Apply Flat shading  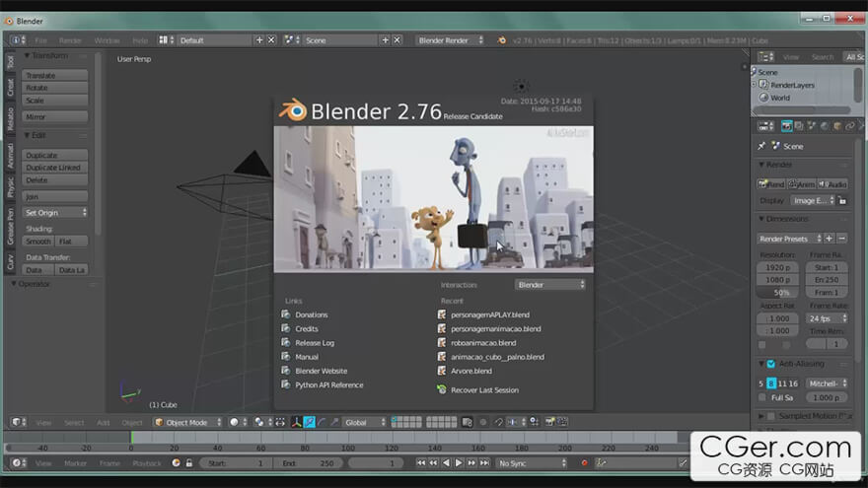tap(71, 242)
